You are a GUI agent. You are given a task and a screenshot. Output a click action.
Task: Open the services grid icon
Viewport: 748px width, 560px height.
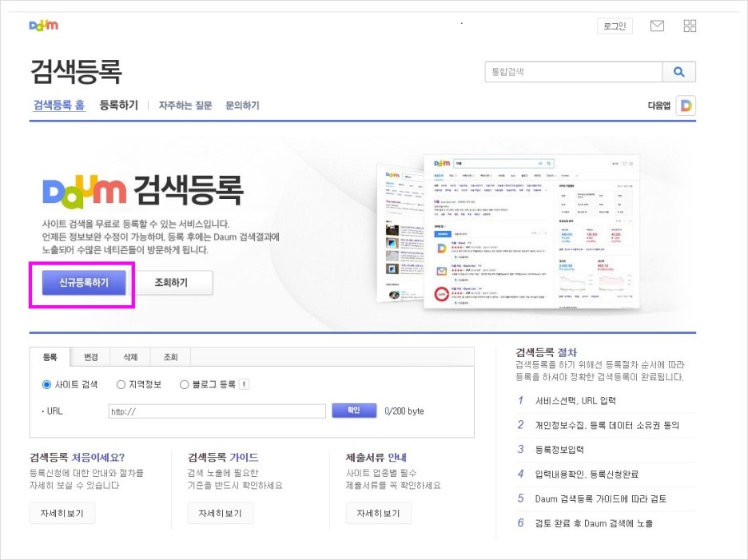690,26
